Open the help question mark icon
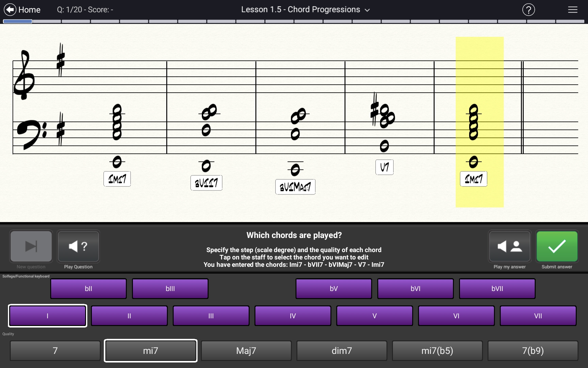Screen dimensions: 588x368 528,10
